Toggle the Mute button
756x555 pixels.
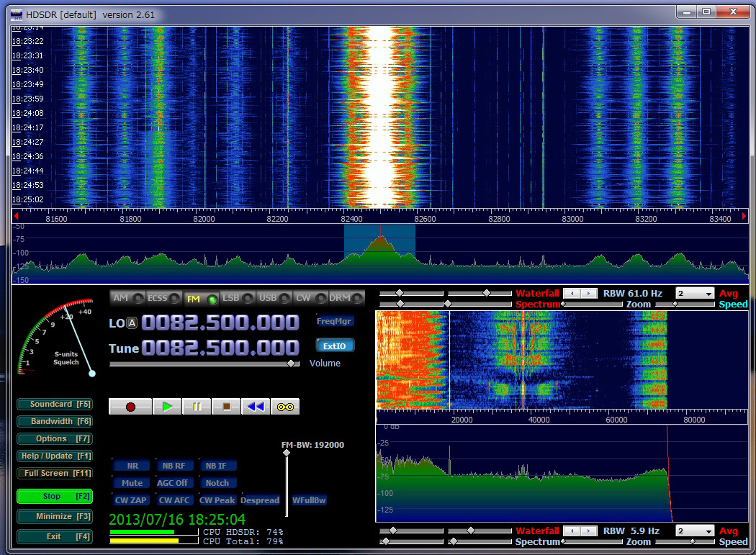click(132, 483)
